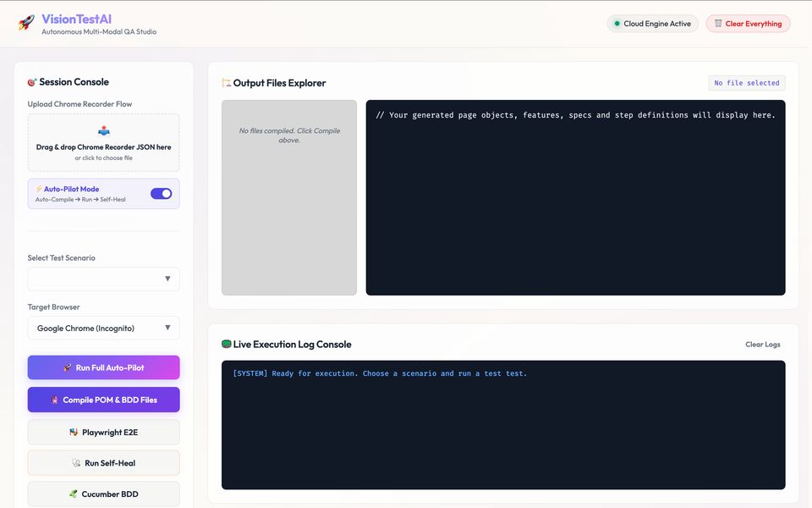The width and height of the screenshot is (812, 508).
Task: Click the Playwright masks icon
Action: pyautogui.click(x=74, y=432)
